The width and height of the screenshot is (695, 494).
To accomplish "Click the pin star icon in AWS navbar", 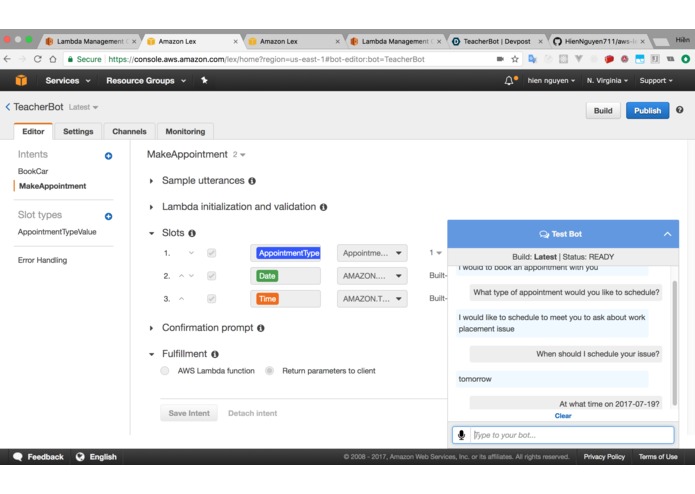I will tap(204, 80).
